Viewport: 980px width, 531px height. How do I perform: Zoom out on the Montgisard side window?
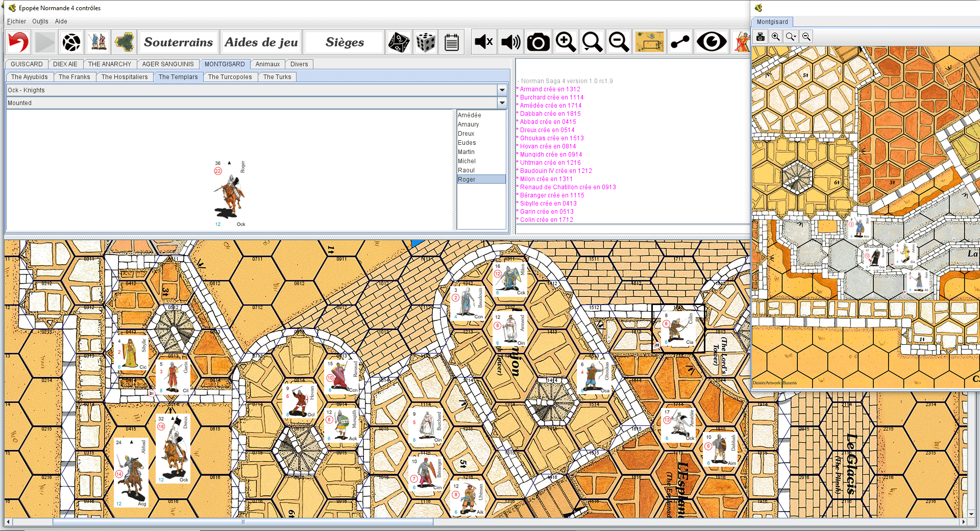pyautogui.click(x=806, y=37)
